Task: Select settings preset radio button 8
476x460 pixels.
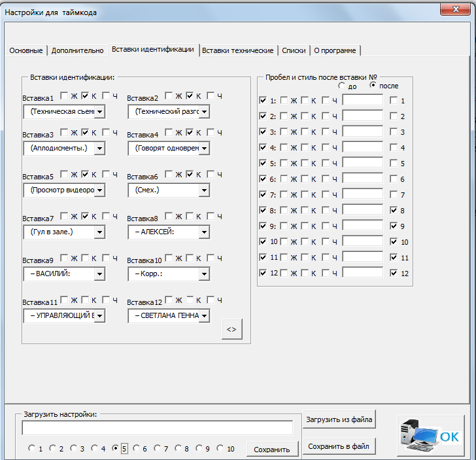Action: click(178, 448)
